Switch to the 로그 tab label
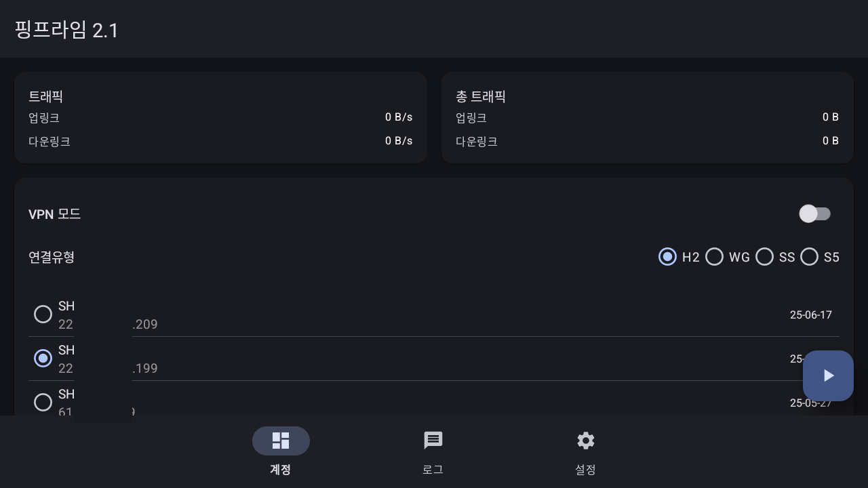Screen dimensions: 868x488 pos(433,469)
